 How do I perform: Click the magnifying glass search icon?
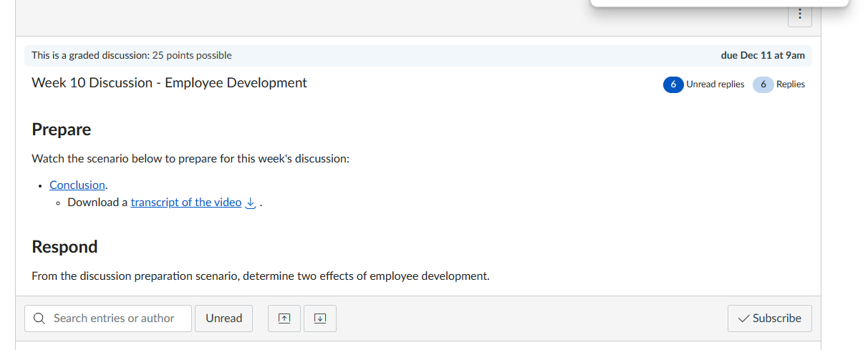pos(39,319)
